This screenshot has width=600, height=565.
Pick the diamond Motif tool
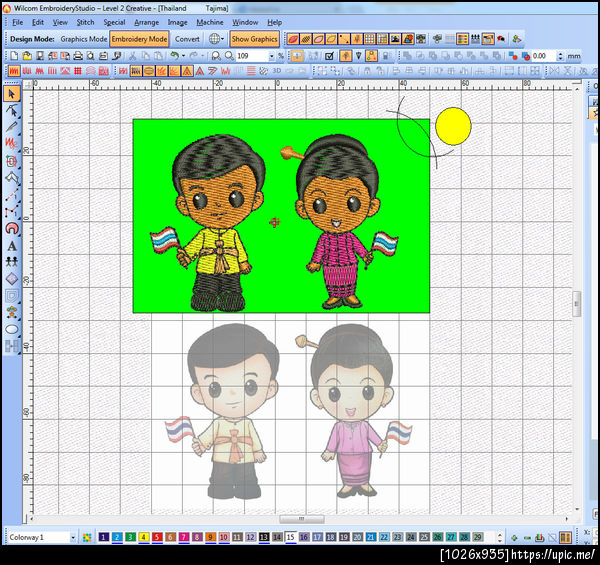click(11, 279)
